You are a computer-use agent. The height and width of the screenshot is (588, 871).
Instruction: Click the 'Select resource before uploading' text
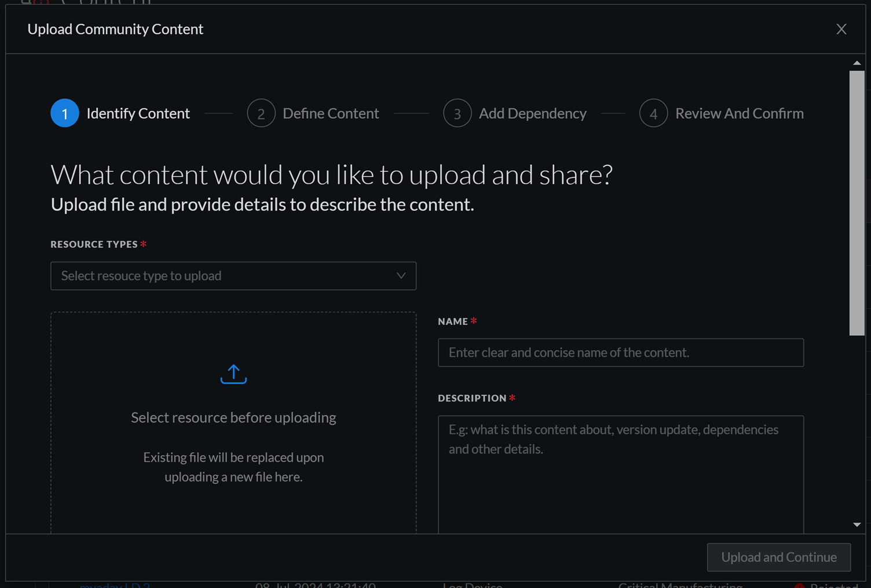pos(233,417)
